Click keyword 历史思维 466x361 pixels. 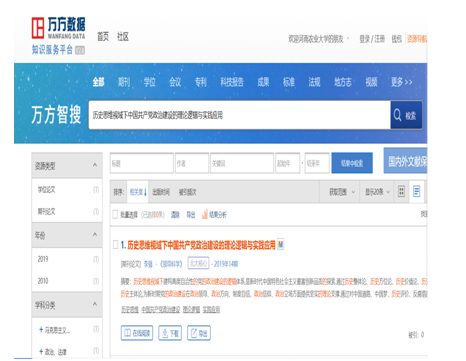(130, 310)
